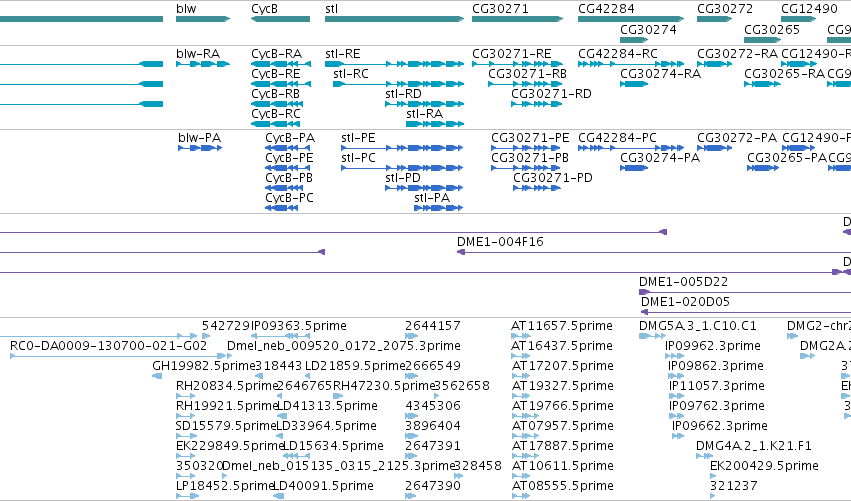
Task: Select the stl-PD protein label
Action: click(403, 178)
